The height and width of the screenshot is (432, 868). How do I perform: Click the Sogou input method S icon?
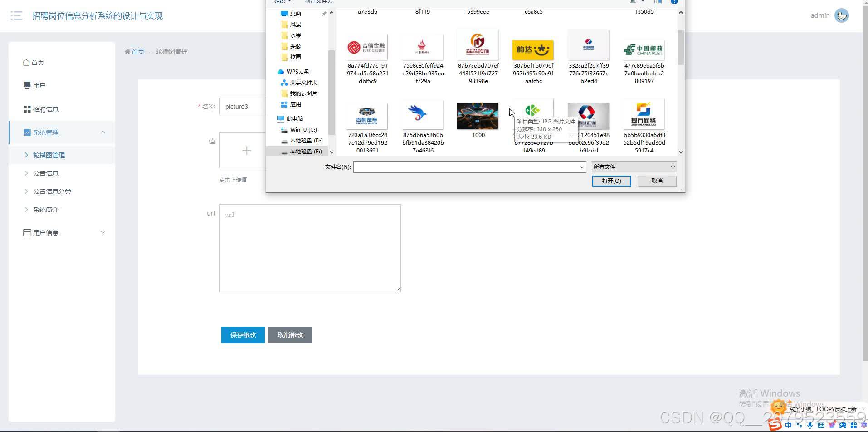click(x=775, y=425)
